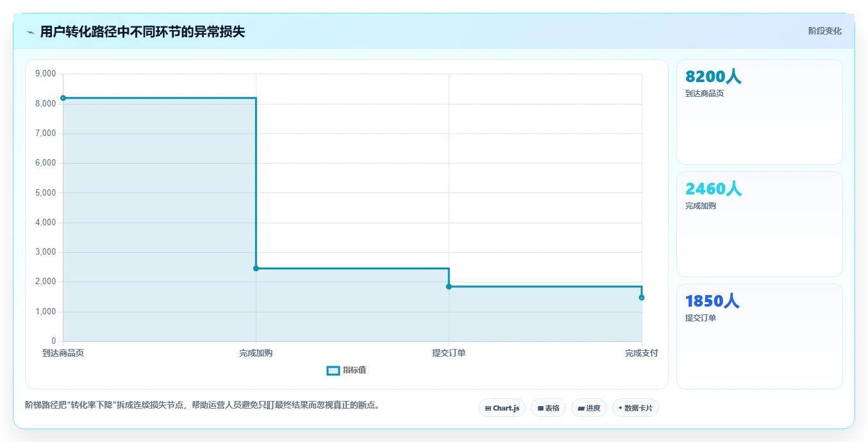Click the 到达商品页 card label
The image size is (868, 442).
[x=705, y=94]
